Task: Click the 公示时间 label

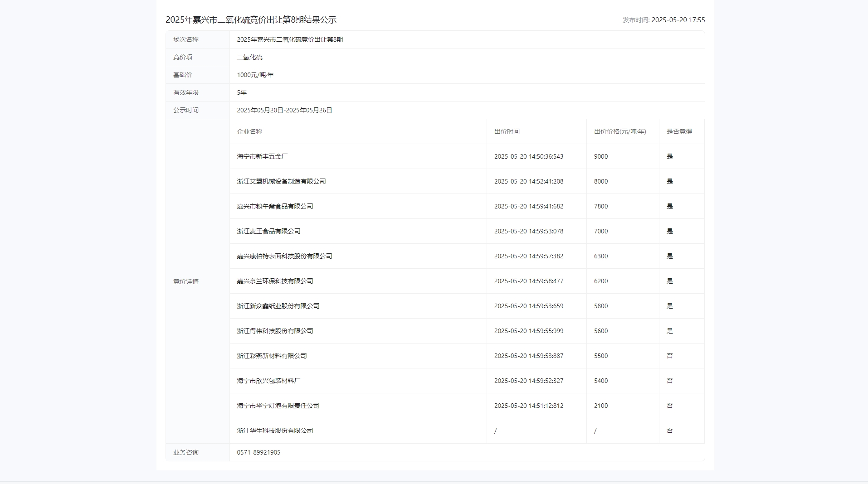Action: coord(186,110)
